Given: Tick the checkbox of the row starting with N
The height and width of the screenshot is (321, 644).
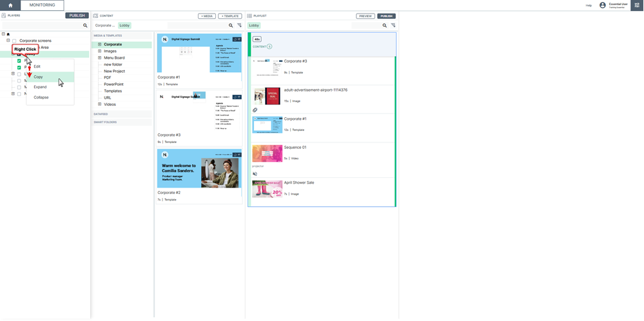Looking at the screenshot, I should (19, 93).
